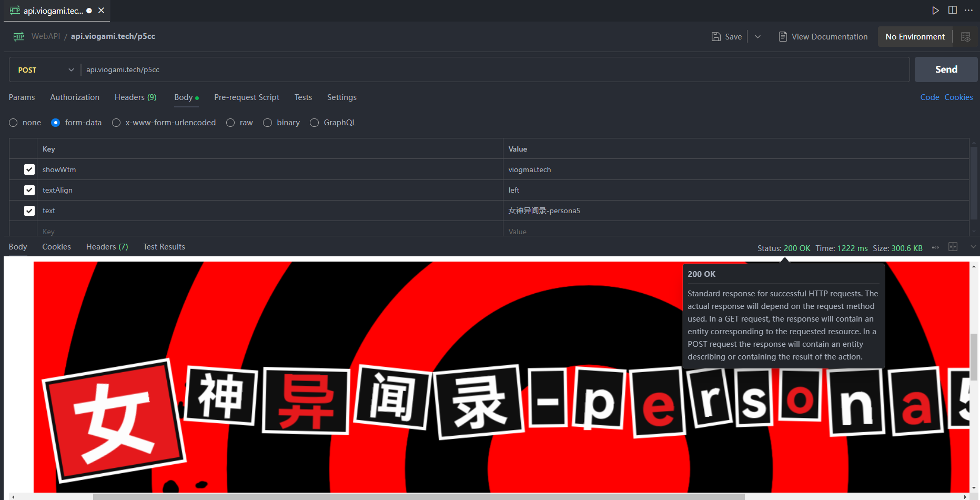Open the response more options ellipsis
The height and width of the screenshot is (500, 980).
click(x=935, y=247)
